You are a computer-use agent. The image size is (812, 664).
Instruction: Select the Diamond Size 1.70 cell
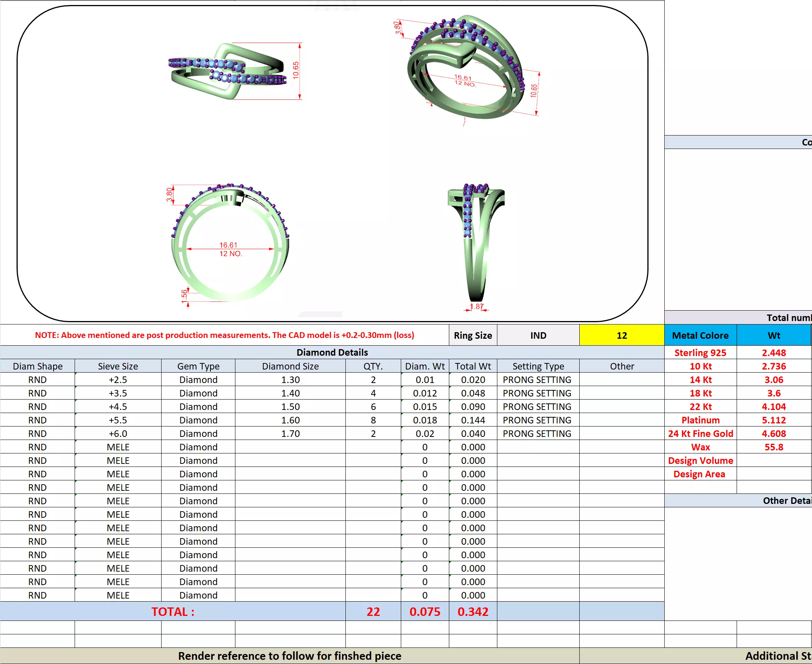pyautogui.click(x=290, y=434)
